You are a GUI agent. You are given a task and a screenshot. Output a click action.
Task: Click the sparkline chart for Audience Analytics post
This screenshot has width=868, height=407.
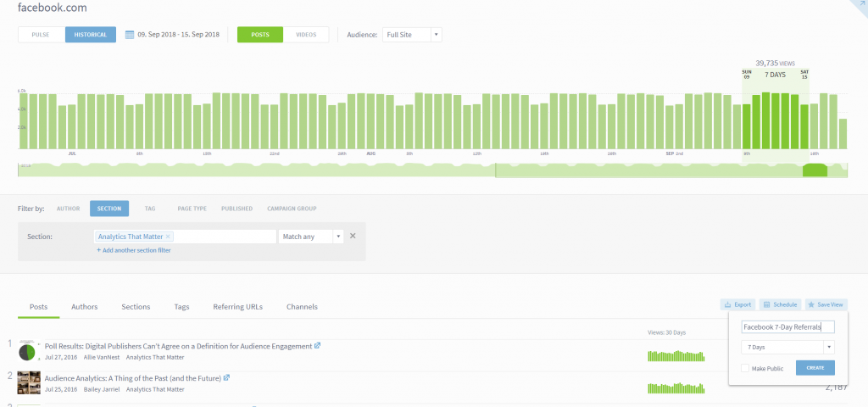tap(676, 387)
